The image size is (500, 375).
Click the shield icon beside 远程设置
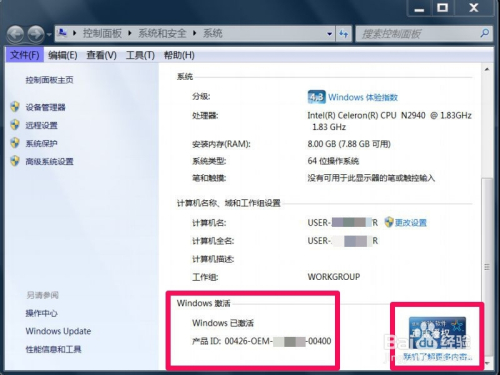pyautogui.click(x=15, y=125)
